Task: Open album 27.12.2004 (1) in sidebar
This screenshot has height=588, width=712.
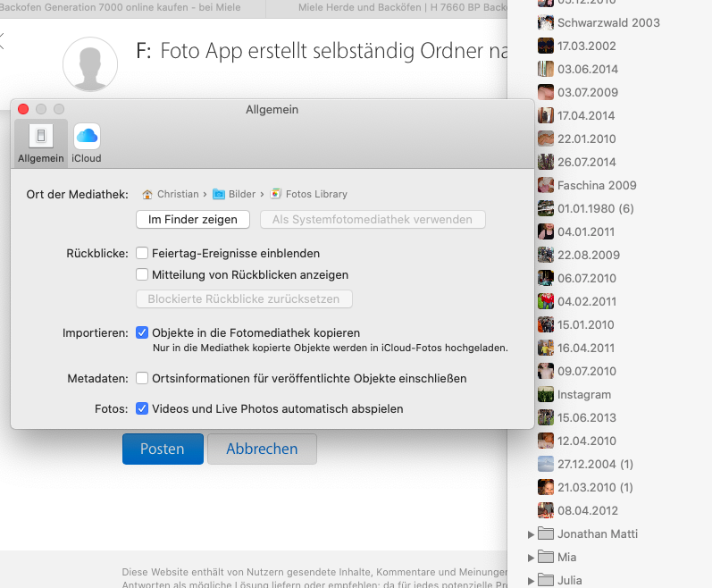Action: (x=585, y=464)
